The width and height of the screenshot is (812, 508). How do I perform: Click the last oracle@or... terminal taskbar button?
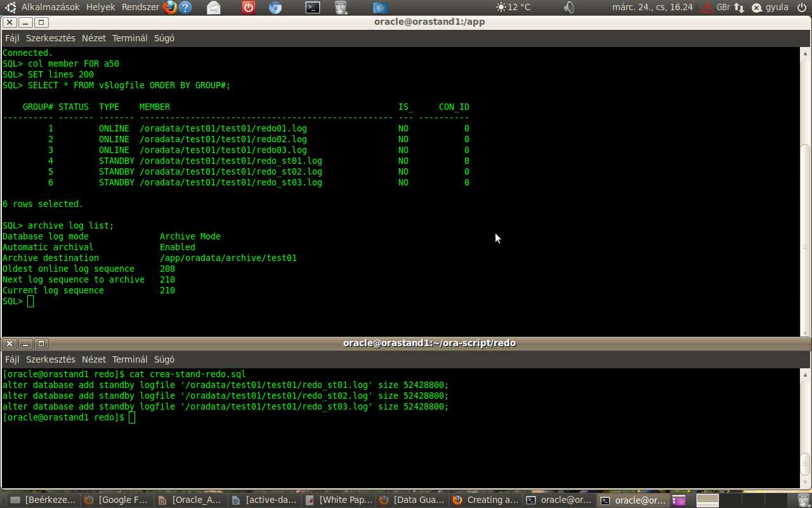pyautogui.click(x=632, y=500)
